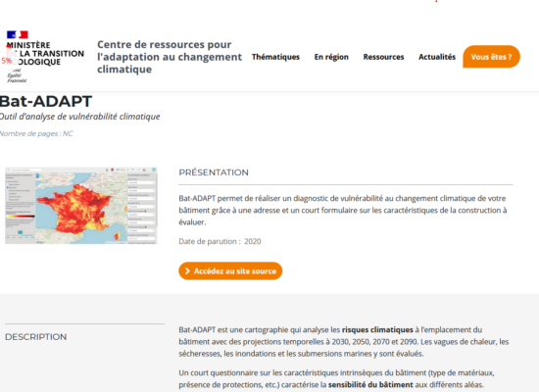Select the DESCRIPTION section heading
Viewport: 539px width, 392px height.
coord(35,337)
